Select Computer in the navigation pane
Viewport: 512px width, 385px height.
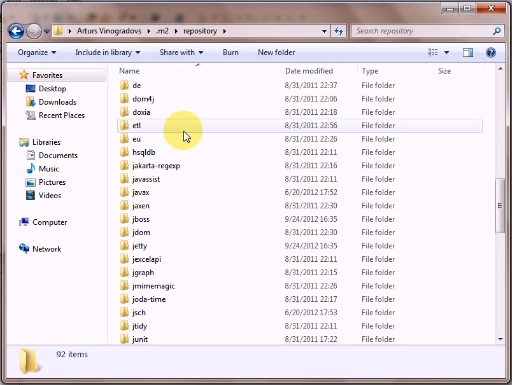point(50,222)
